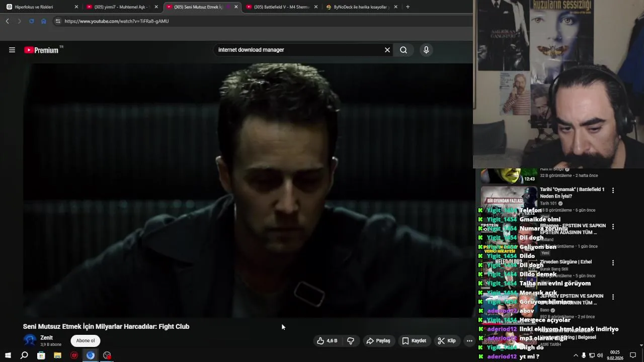
Task: Close the yirmi7 - Muhtemel Aşk tab
Action: [x=156, y=7]
